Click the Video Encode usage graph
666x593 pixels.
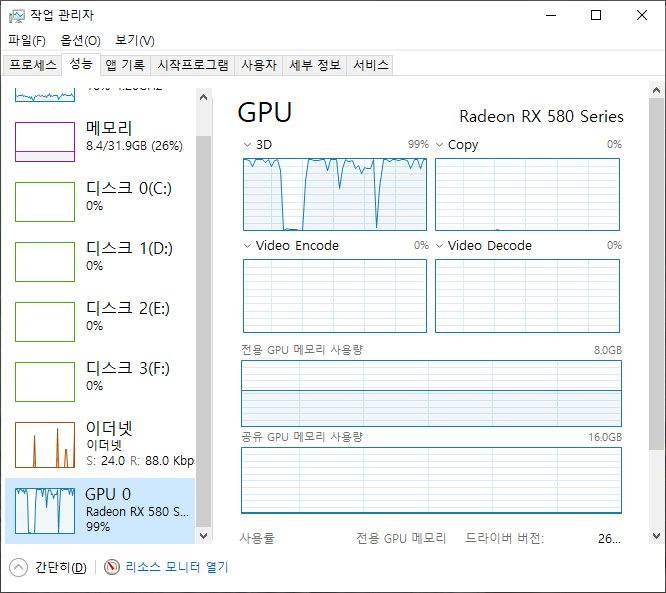point(335,296)
